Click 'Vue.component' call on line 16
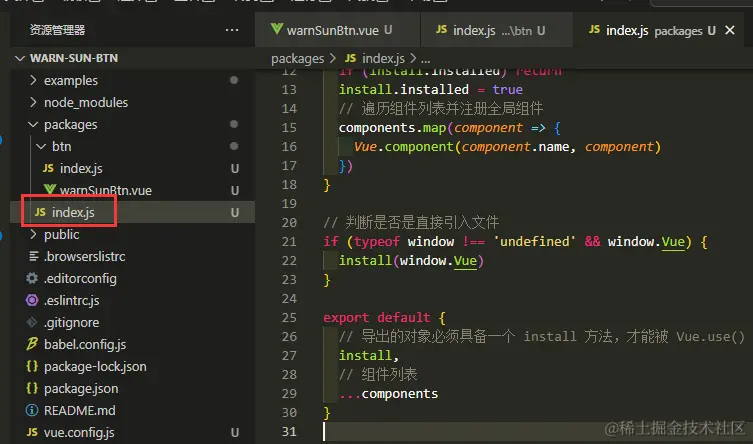This screenshot has width=753, height=444. coord(403,147)
